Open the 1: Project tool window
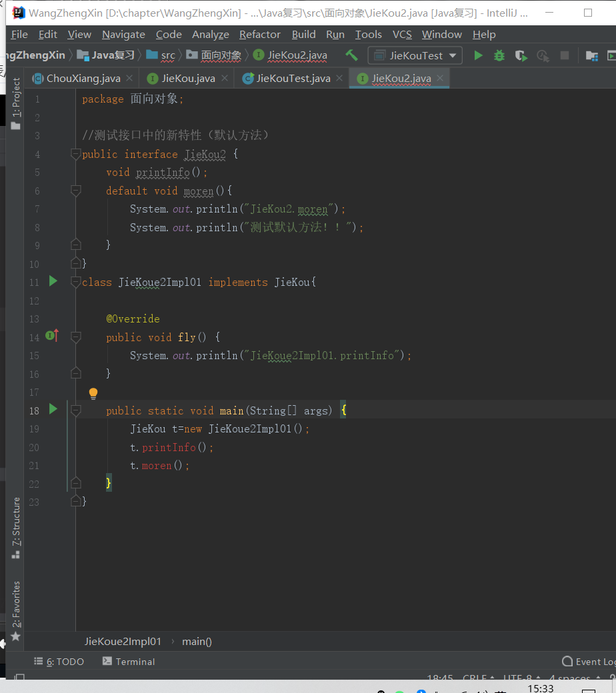This screenshot has height=693, width=616. 16,103
